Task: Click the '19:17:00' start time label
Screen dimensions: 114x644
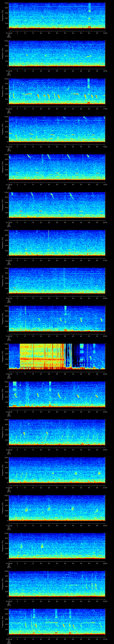Action: click(x=9, y=147)
